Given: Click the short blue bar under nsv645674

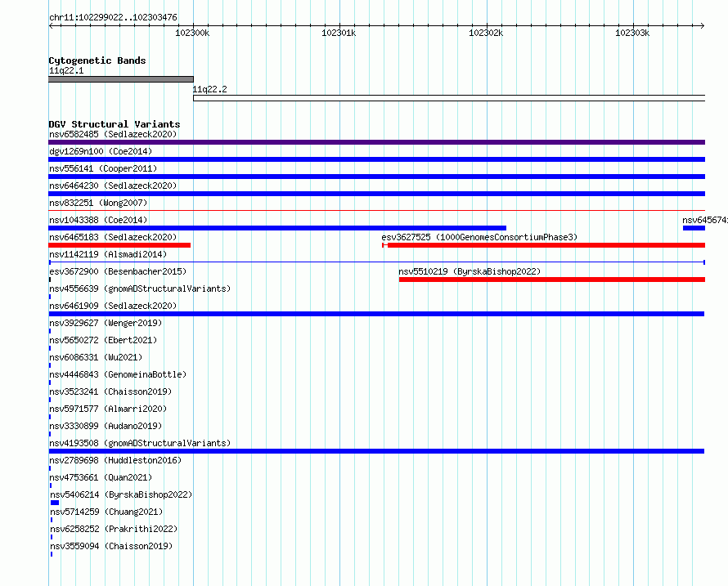Looking at the screenshot, I should [694, 228].
